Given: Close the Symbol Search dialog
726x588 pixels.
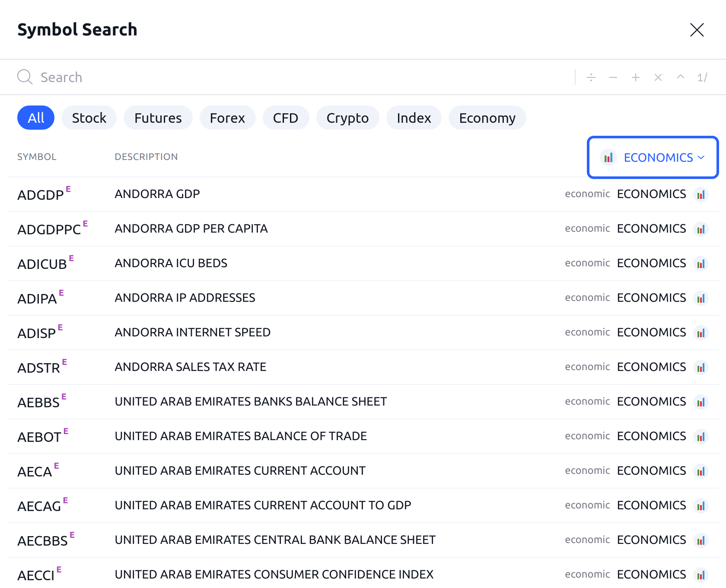Looking at the screenshot, I should pos(697,30).
